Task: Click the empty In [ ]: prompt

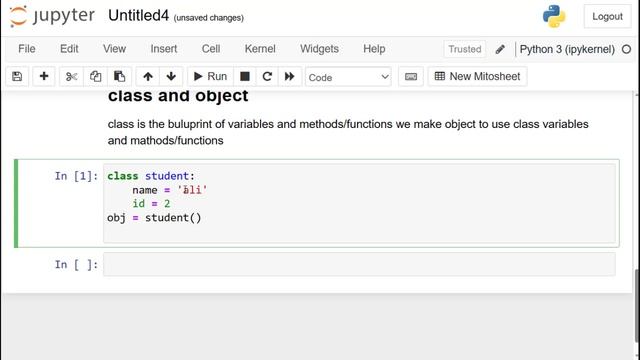Action: pos(76,264)
